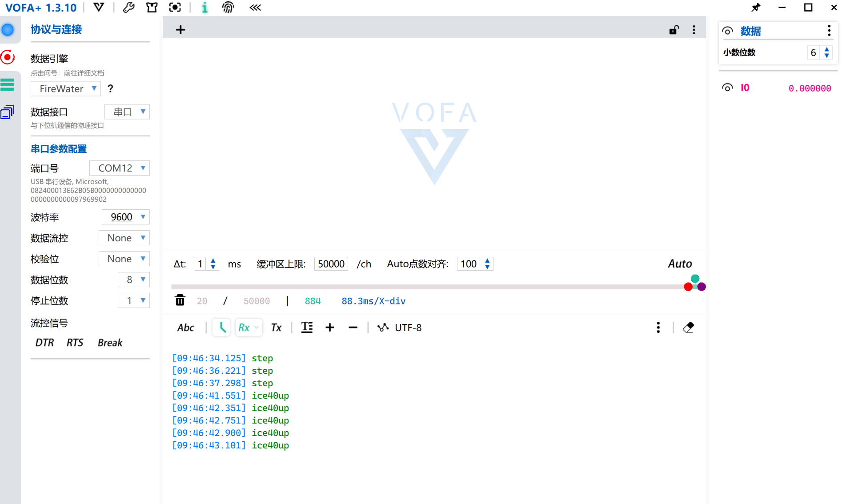Toggle the Auto scaling mode

pos(680,264)
